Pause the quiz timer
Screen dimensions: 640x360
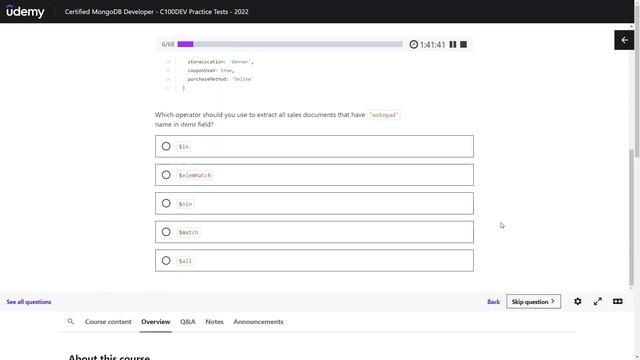coord(453,44)
